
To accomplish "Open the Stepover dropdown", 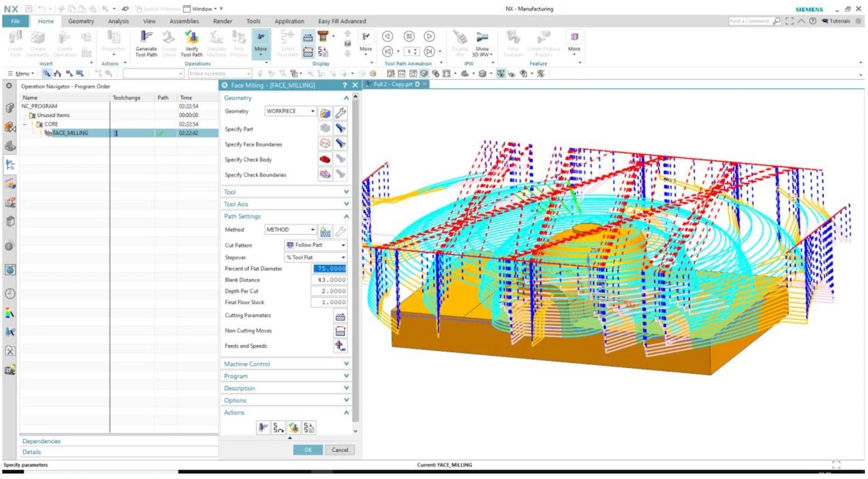I will [316, 258].
